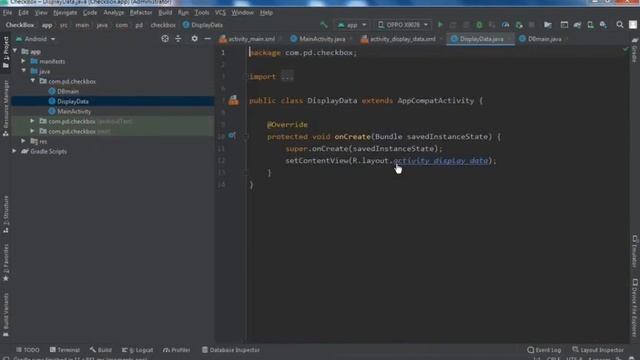Expand the res folder
Screen dimensions: 640x360
(x=23, y=141)
